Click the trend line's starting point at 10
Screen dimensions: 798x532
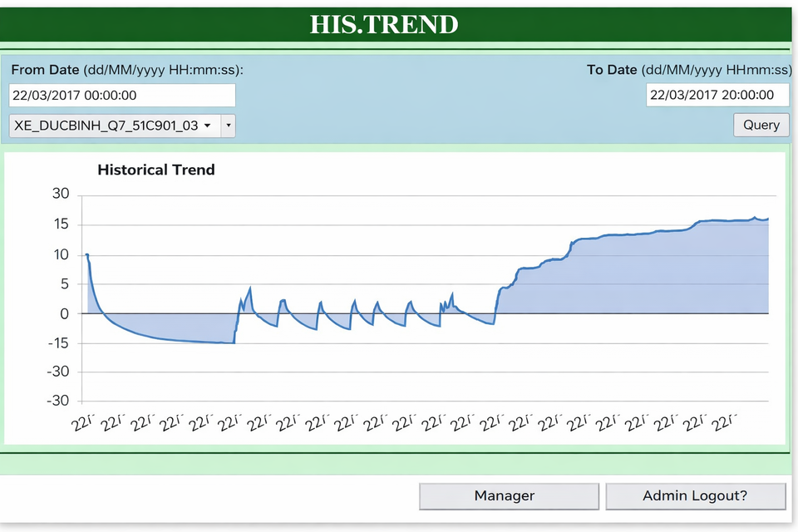86,254
